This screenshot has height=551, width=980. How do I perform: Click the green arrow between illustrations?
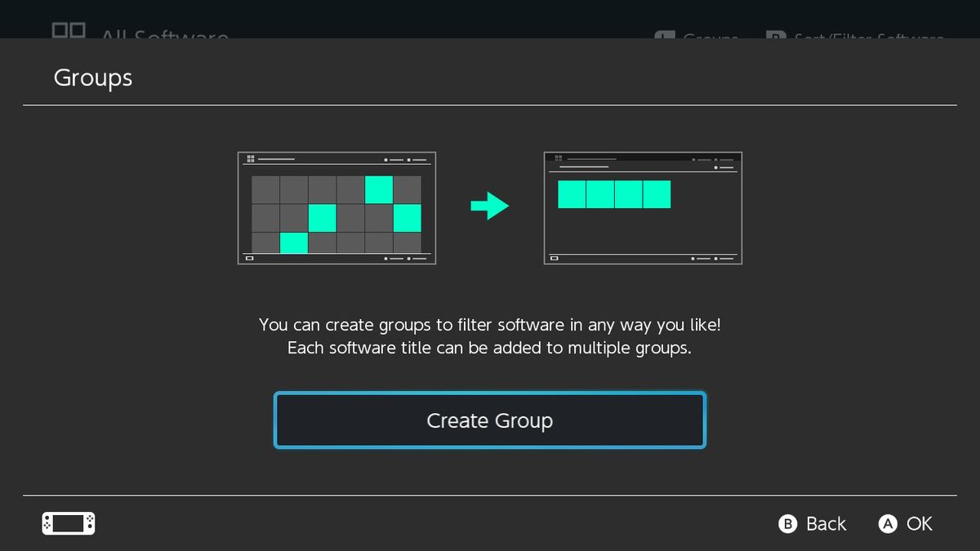pos(488,207)
